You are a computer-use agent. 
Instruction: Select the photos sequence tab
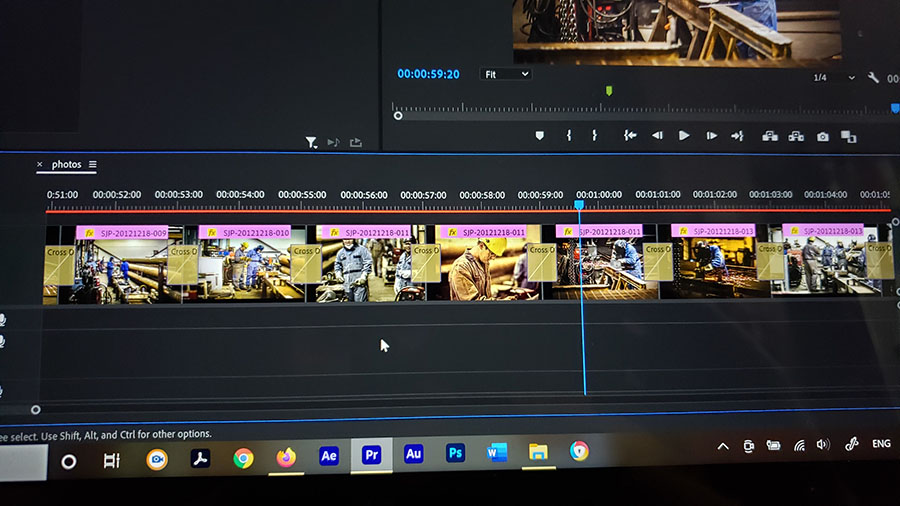(66, 164)
